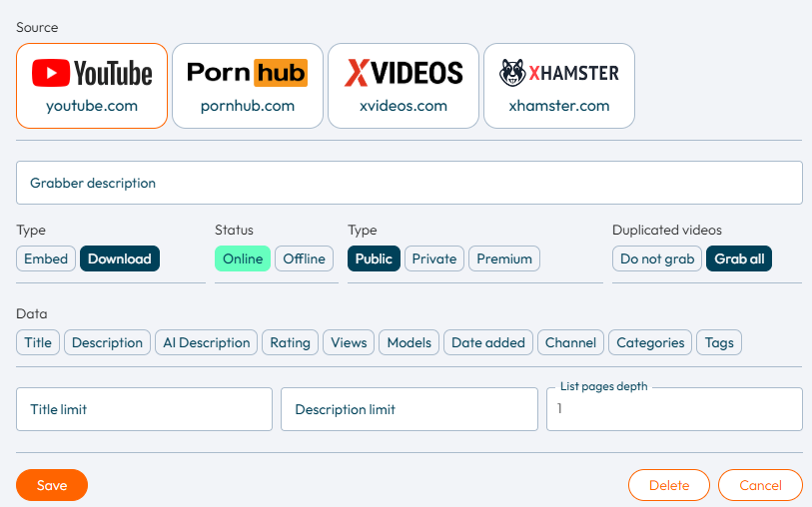The width and height of the screenshot is (812, 507).
Task: Set grabber type to Download
Action: (120, 258)
